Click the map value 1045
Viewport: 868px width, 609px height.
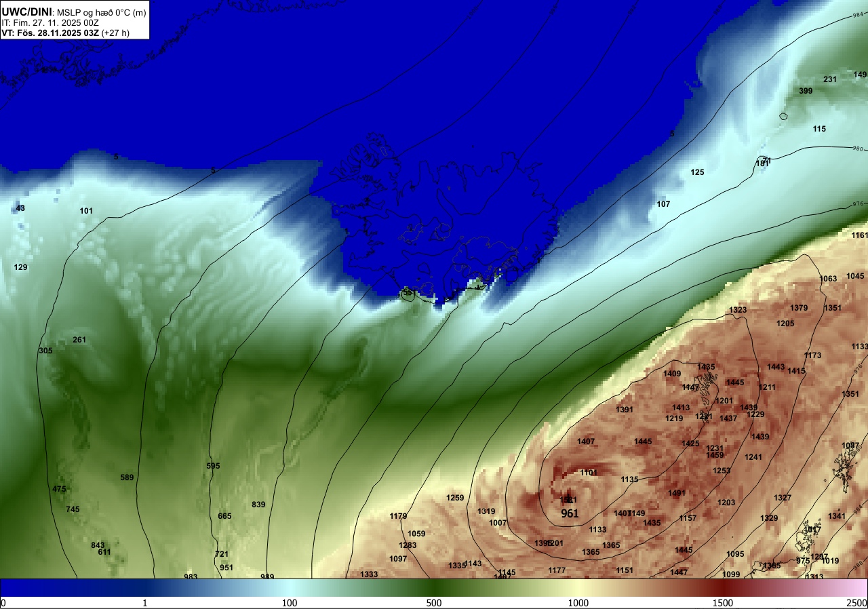click(x=855, y=276)
